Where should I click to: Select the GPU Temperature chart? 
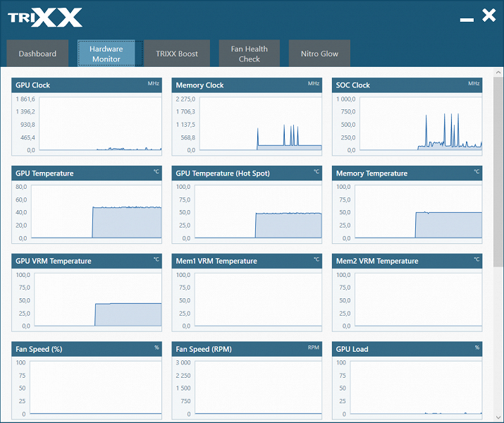click(87, 204)
